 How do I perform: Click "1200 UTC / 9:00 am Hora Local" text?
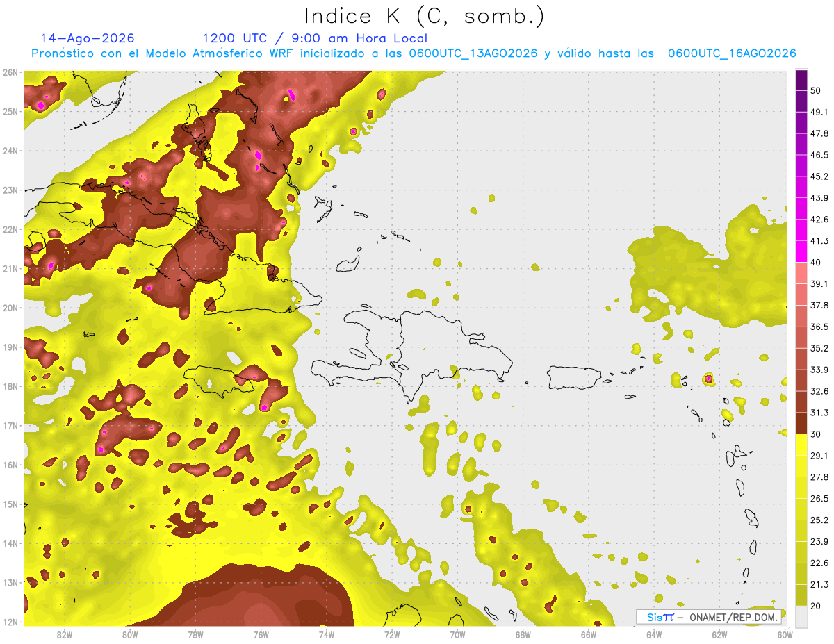pyautogui.click(x=315, y=38)
